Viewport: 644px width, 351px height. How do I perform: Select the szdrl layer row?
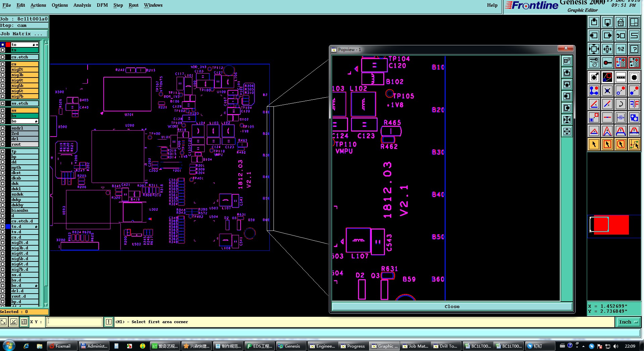24,128
